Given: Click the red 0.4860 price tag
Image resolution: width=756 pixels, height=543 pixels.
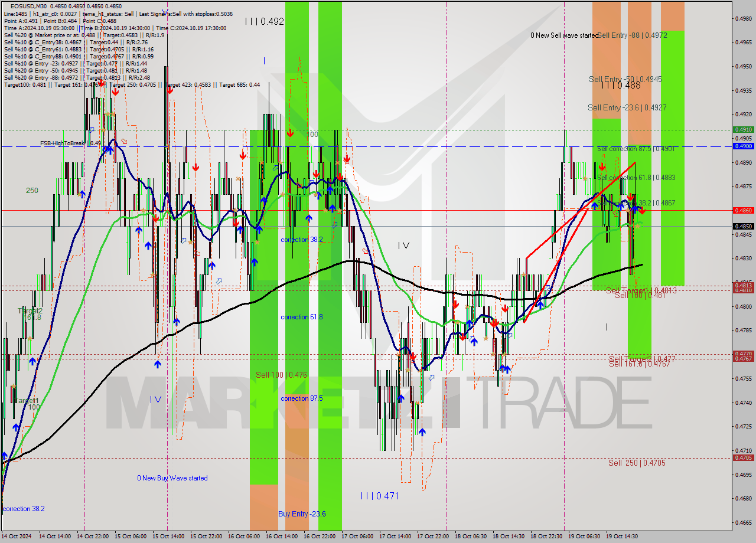Looking at the screenshot, I should 743,210.
